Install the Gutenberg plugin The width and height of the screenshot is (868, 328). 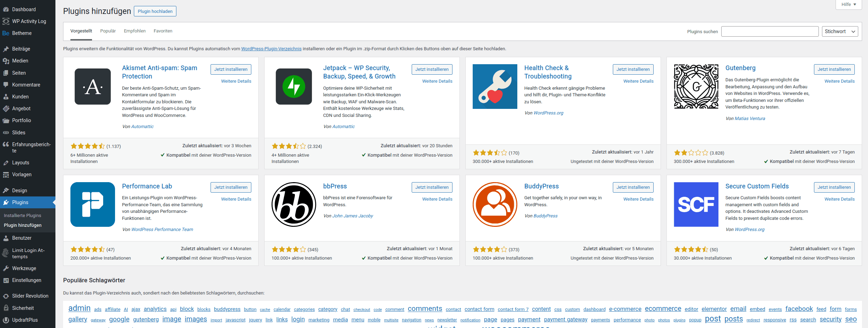[834, 69]
